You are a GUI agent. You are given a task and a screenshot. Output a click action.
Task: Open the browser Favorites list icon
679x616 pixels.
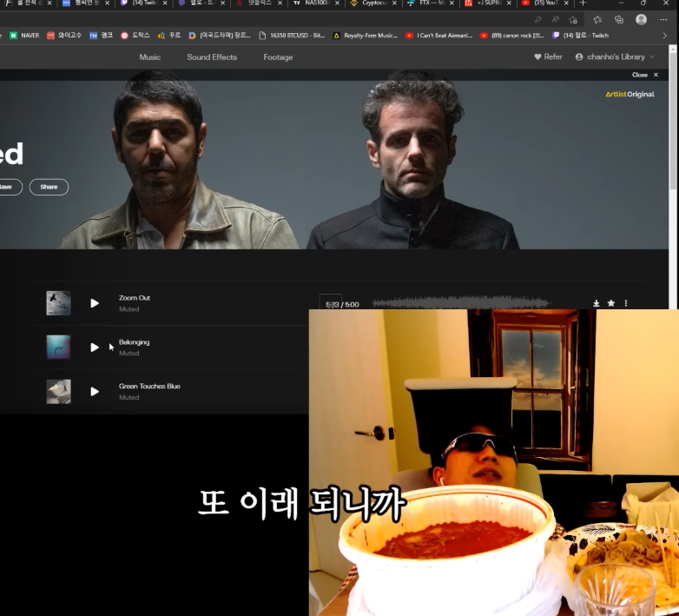coord(597,19)
